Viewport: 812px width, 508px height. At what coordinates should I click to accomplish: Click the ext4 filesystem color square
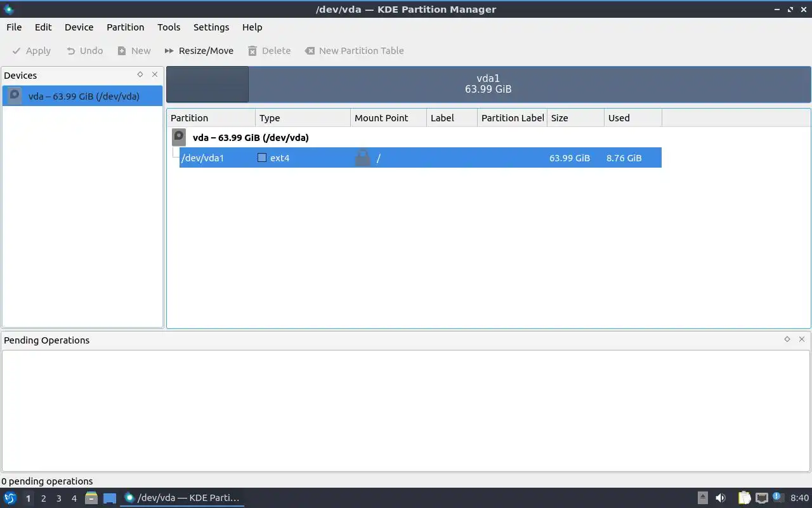pyautogui.click(x=261, y=157)
